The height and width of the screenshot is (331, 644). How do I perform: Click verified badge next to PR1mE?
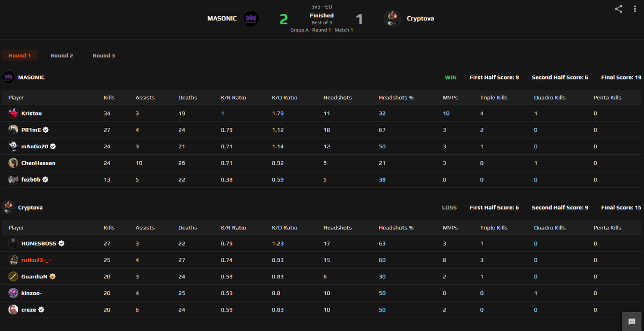pyautogui.click(x=46, y=130)
